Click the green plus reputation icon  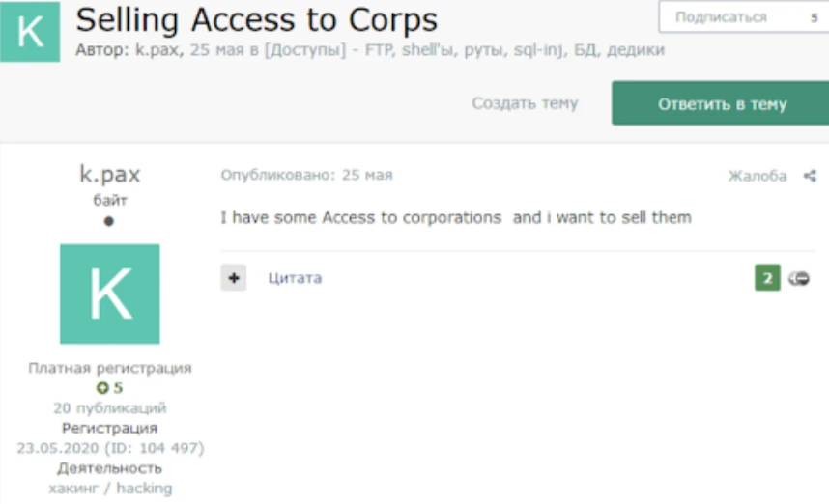(x=102, y=388)
